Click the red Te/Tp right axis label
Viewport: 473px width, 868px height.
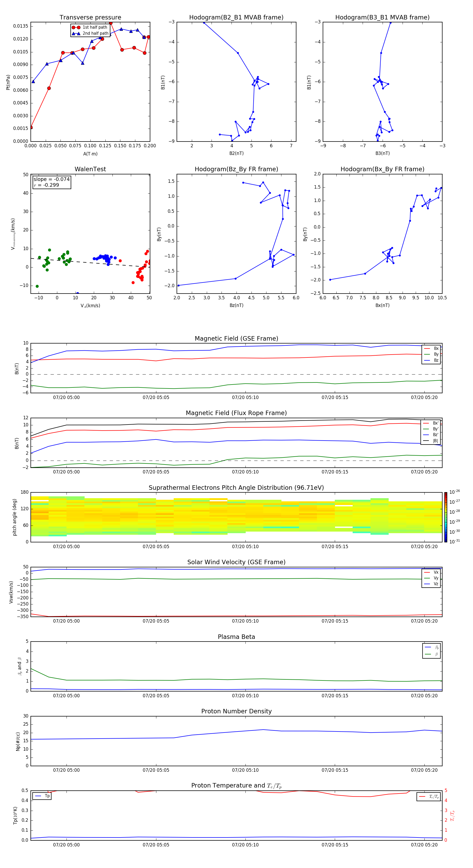452,815
